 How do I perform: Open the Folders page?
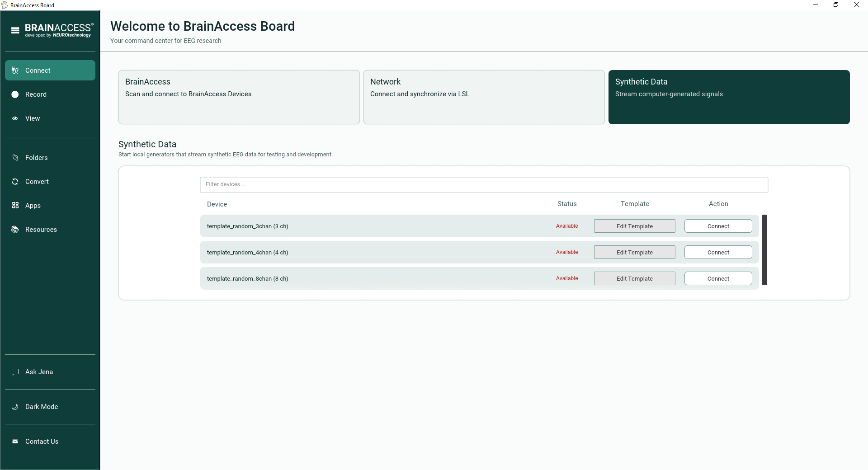pyautogui.click(x=50, y=158)
